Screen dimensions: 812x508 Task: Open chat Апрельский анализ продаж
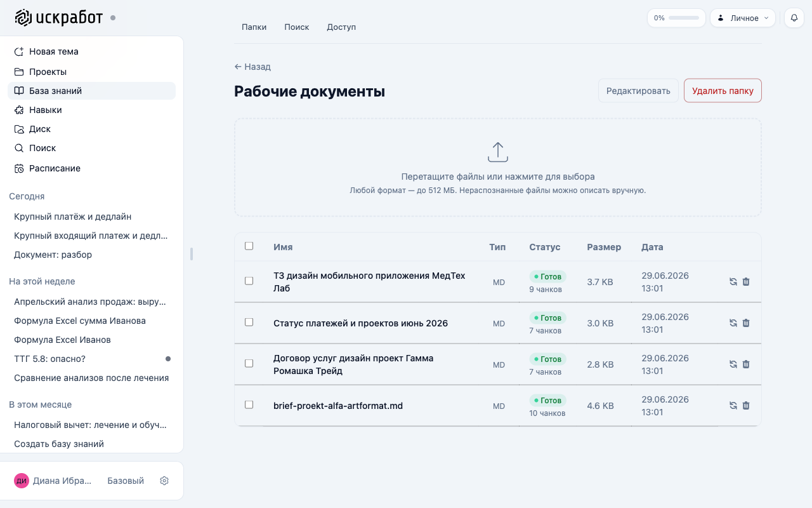(91, 302)
